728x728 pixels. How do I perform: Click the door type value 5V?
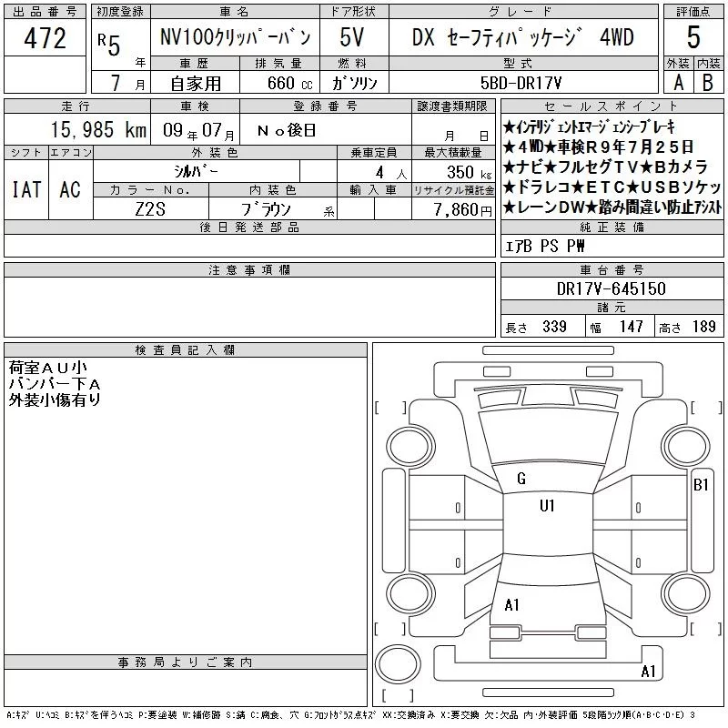(351, 37)
